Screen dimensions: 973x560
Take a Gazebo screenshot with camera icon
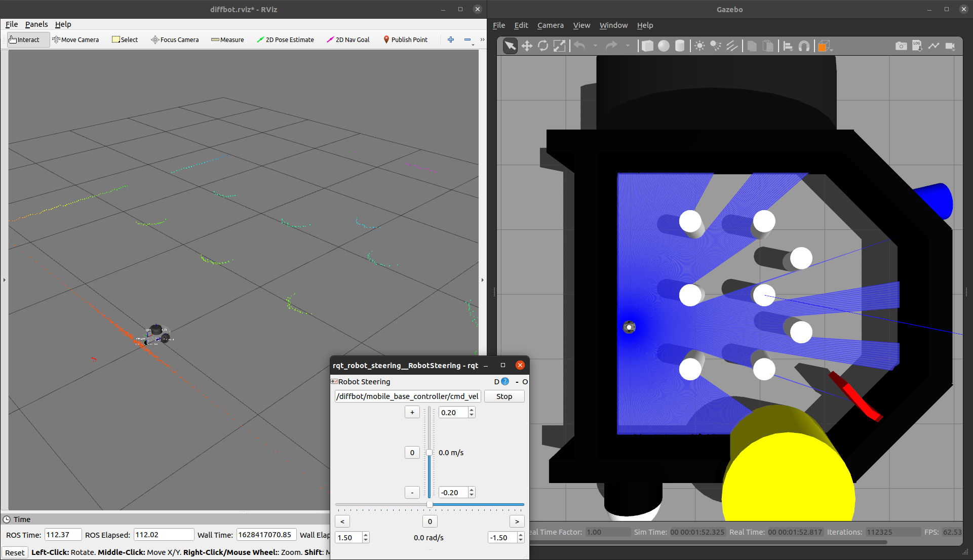[901, 46]
